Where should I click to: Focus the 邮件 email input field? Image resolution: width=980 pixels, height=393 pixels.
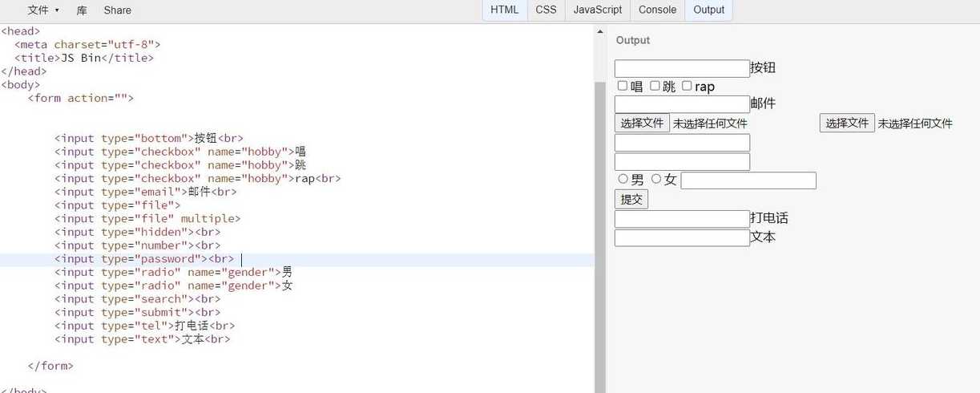click(x=682, y=103)
